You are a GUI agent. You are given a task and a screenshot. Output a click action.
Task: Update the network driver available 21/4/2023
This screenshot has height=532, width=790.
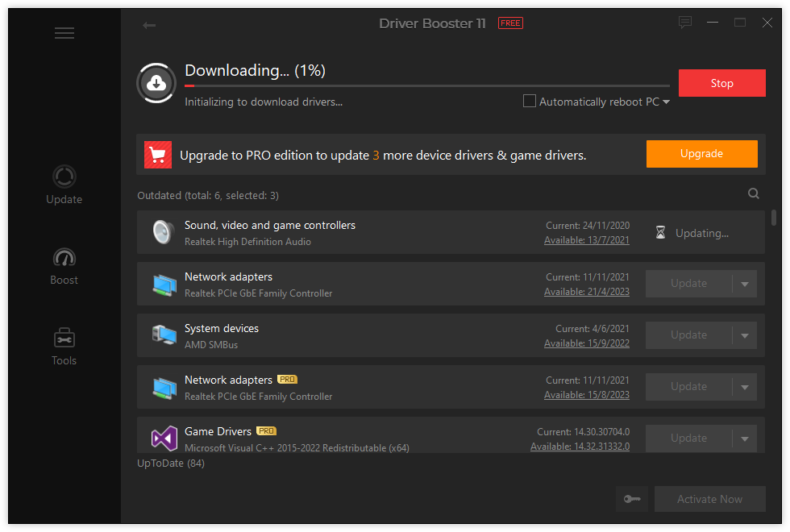[x=688, y=284]
